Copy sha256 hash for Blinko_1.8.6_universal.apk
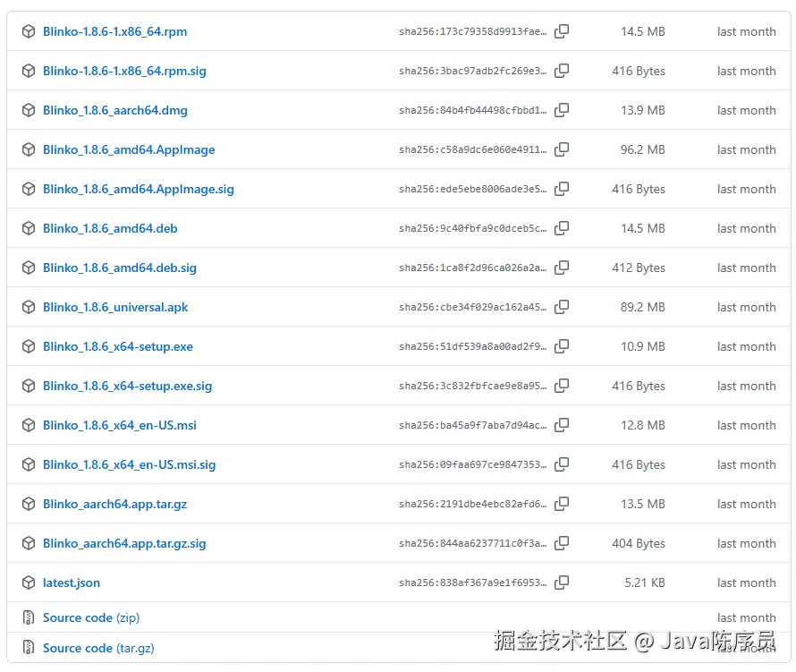796x672 pixels. [x=562, y=307]
